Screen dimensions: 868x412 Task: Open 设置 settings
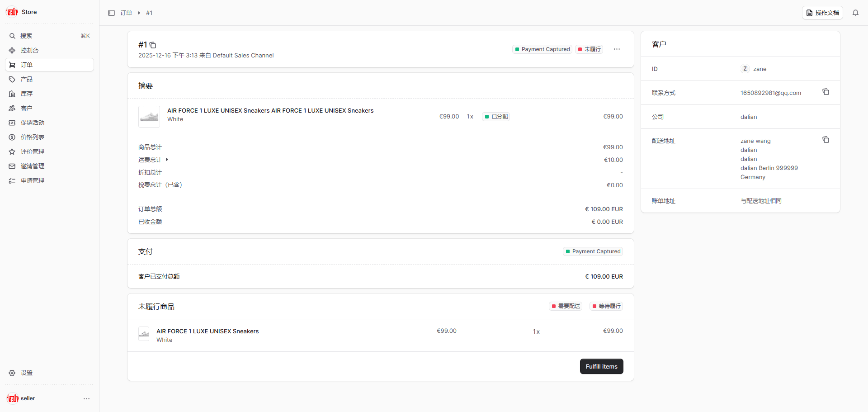[x=27, y=373]
